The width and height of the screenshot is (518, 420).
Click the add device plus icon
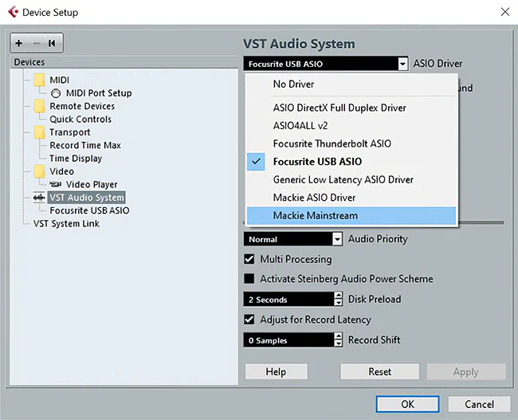pyautogui.click(x=19, y=43)
